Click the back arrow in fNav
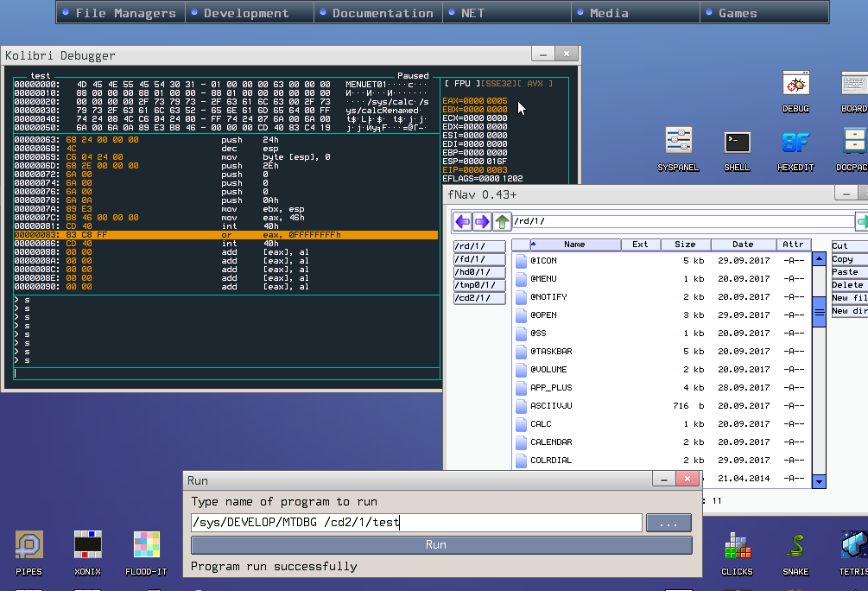Image resolution: width=868 pixels, height=591 pixels. pos(463,222)
